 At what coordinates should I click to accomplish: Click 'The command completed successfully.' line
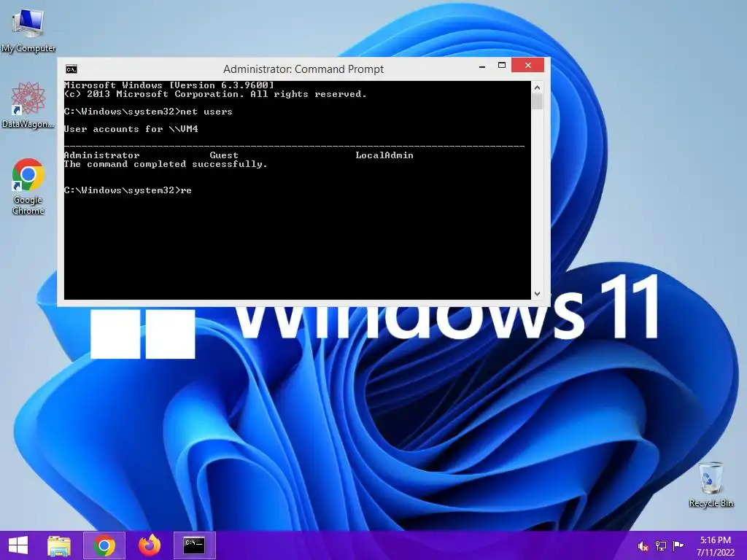point(166,164)
